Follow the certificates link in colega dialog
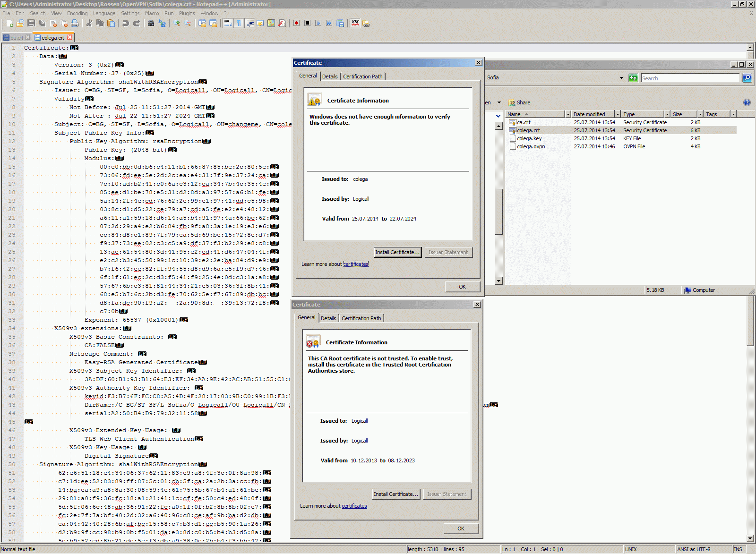Image resolution: width=756 pixels, height=554 pixels. point(356,264)
